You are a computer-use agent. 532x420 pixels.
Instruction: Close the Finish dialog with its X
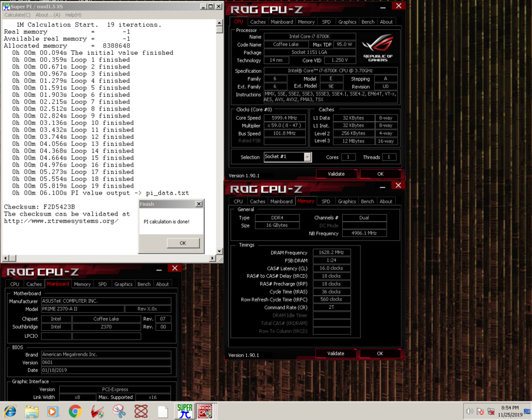point(199,204)
